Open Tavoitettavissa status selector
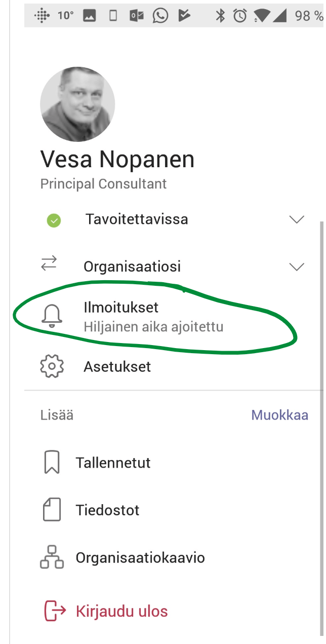The image size is (326, 644). click(137, 219)
